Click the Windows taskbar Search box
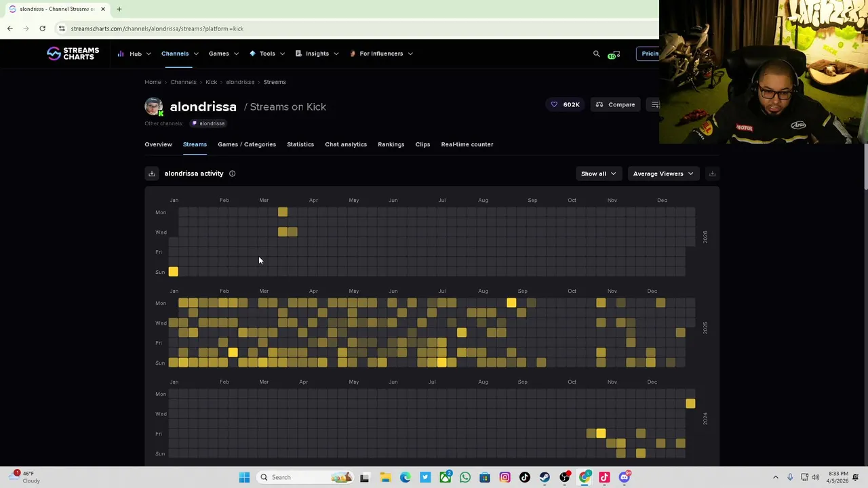This screenshot has height=488, width=868. pyautogui.click(x=305, y=477)
